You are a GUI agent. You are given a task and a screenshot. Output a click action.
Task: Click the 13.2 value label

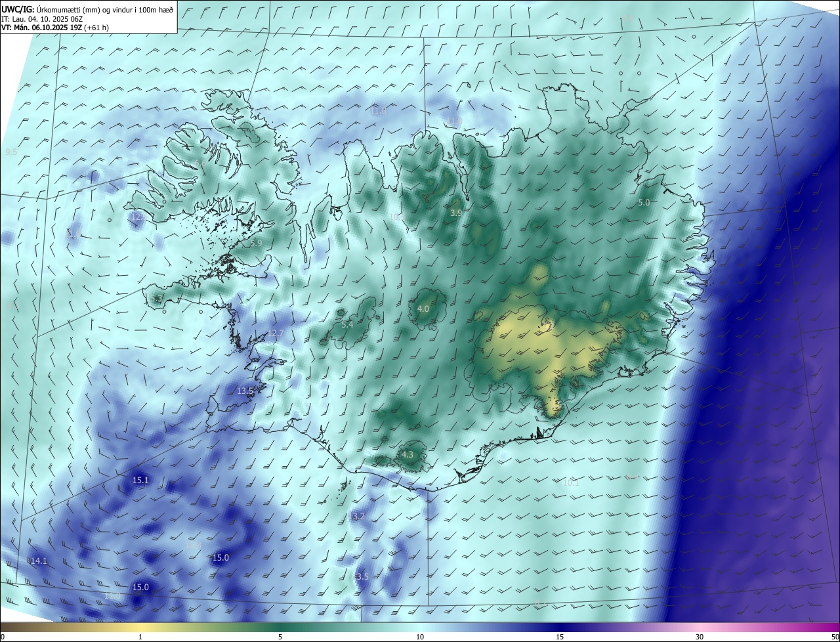356,517
